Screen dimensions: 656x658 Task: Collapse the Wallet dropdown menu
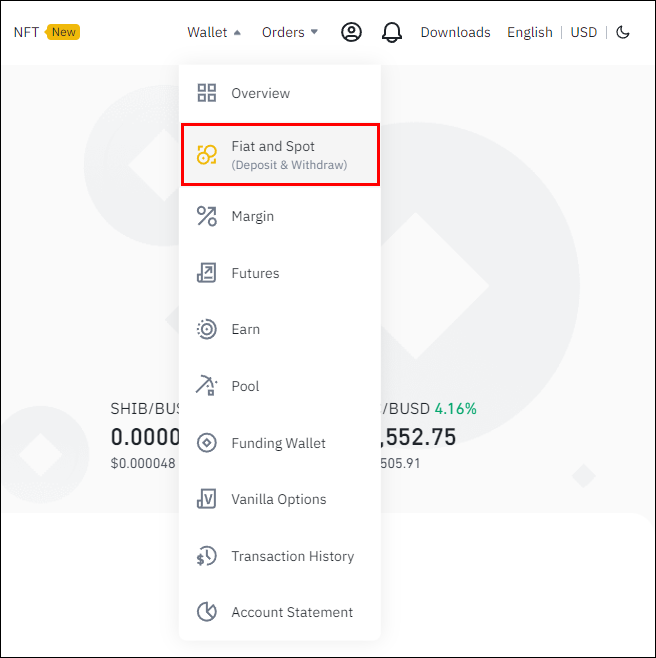214,32
